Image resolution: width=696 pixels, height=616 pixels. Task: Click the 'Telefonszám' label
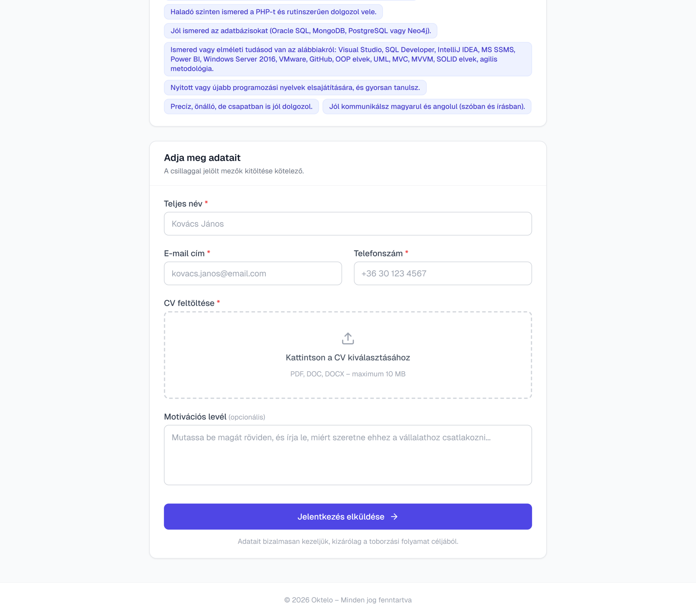[378, 253]
